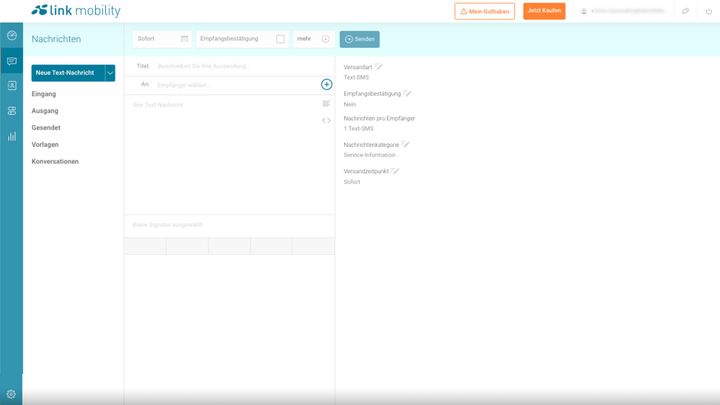Screen dimensions: 720x405
Task: Open the calendar icon next to Sofort
Action: (185, 39)
